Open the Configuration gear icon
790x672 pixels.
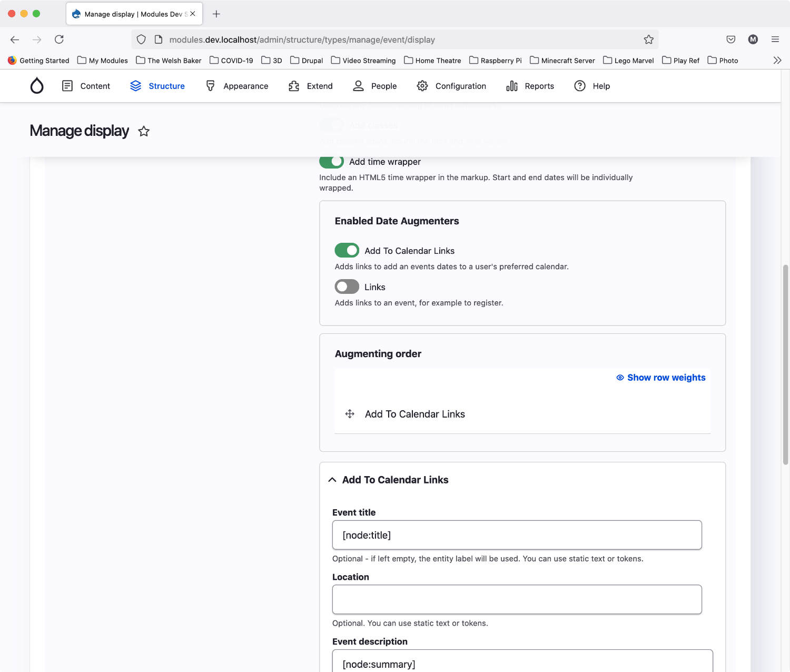pos(422,85)
